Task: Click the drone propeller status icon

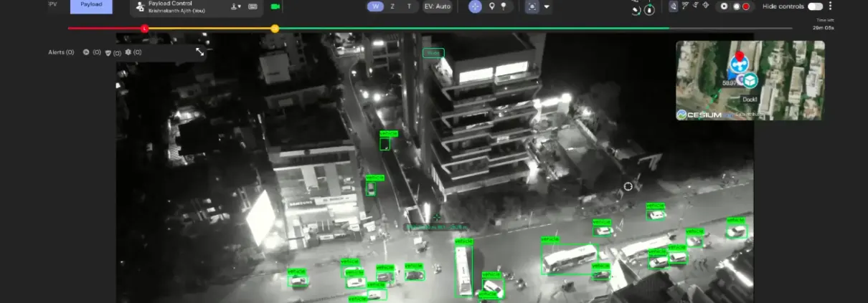Action: (707, 6)
